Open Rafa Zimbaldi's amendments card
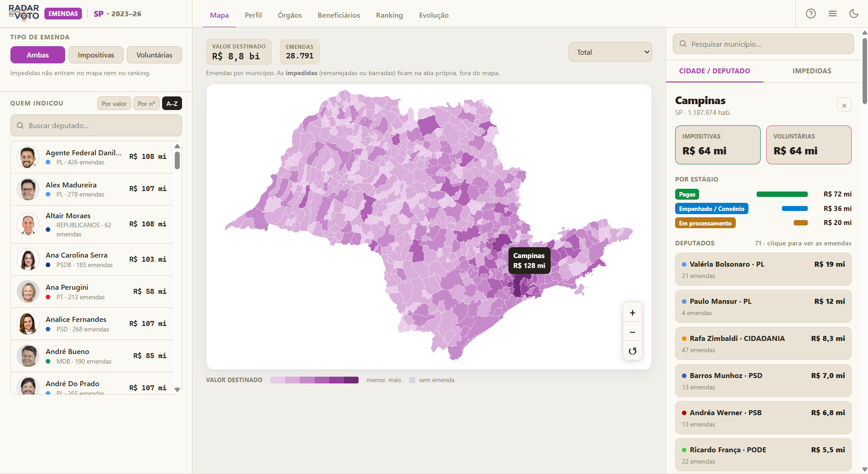 763,344
